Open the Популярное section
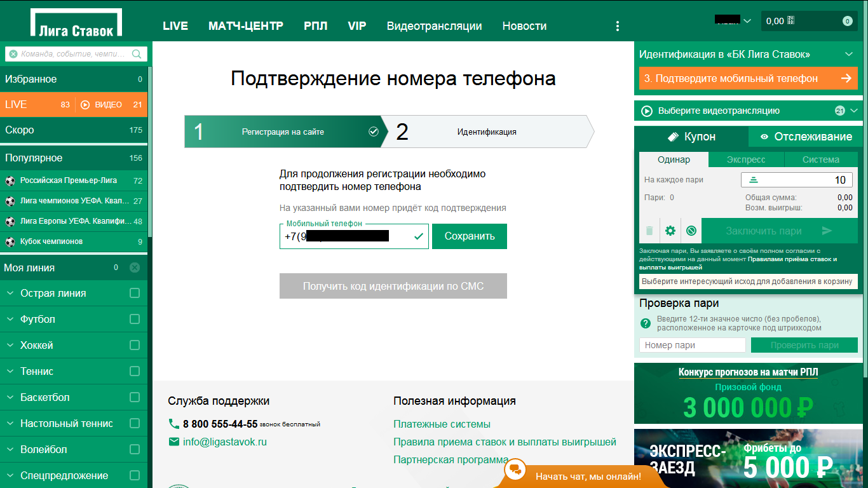Viewport: 868px width, 488px height. 74,158
